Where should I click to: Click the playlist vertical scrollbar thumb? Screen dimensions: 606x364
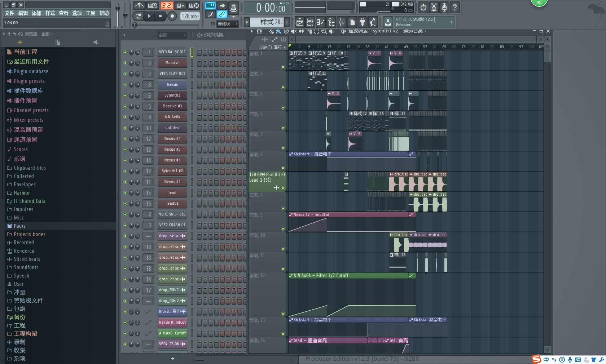[x=547, y=56]
